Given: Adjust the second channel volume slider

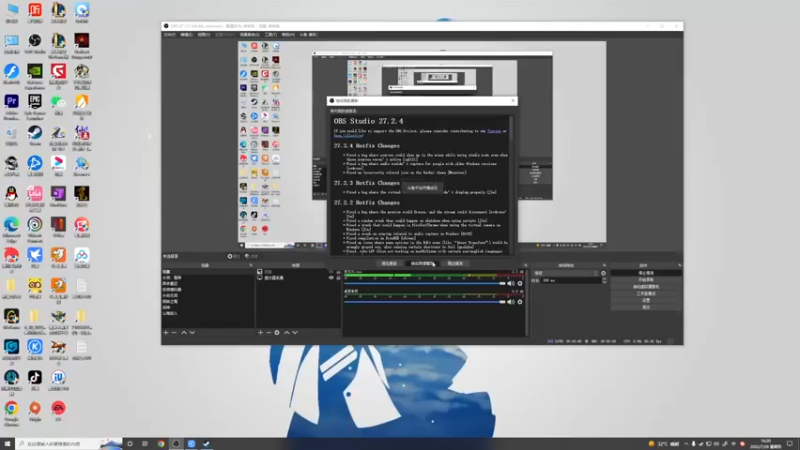Looking at the screenshot, I should pos(425,302).
